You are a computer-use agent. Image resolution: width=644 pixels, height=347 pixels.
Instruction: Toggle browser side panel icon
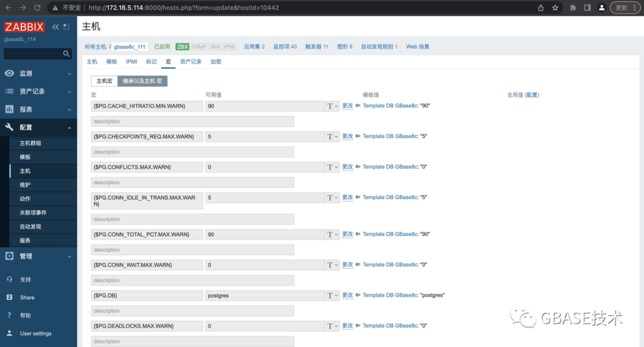(x=587, y=8)
